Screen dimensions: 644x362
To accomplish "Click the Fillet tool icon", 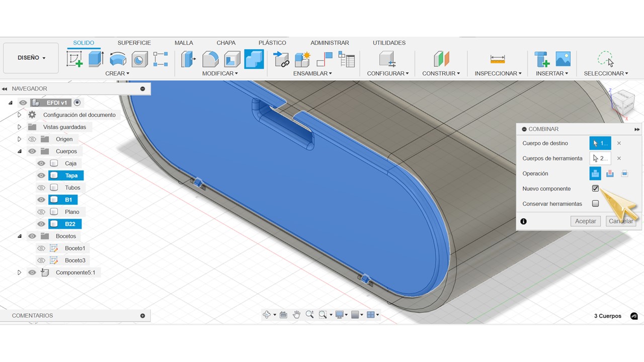I will 210,59.
